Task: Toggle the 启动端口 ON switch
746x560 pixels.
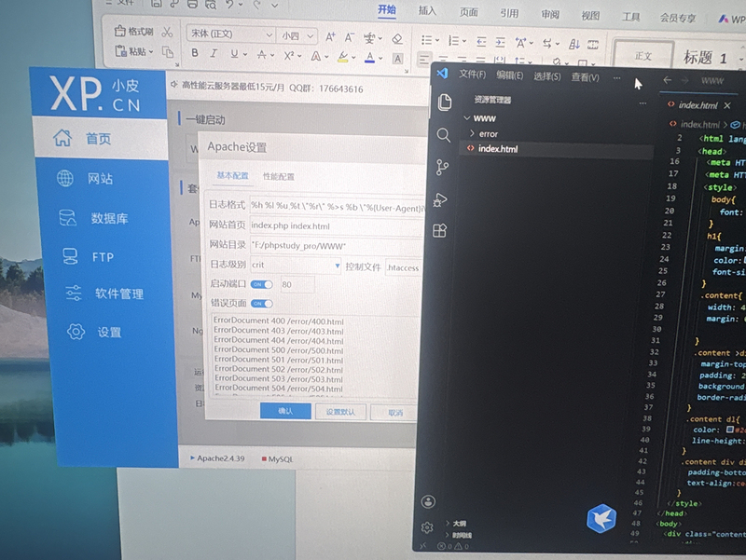Action: pos(262,284)
